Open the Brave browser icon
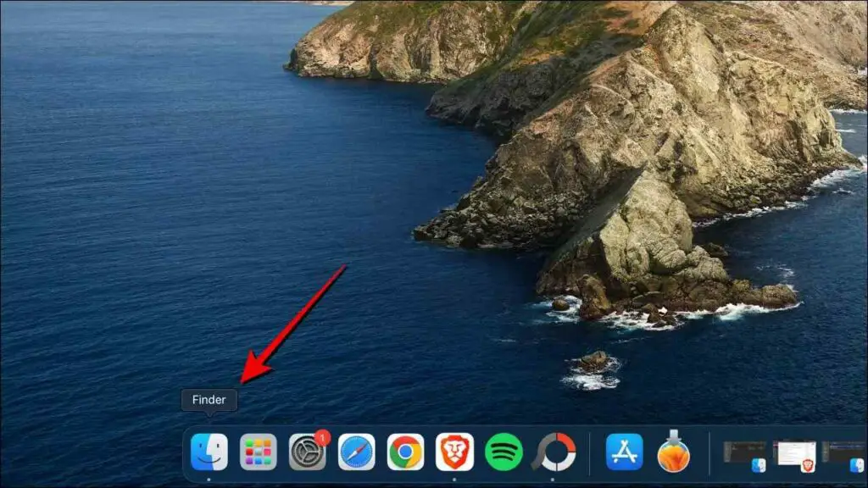The width and height of the screenshot is (868, 488). (454, 452)
